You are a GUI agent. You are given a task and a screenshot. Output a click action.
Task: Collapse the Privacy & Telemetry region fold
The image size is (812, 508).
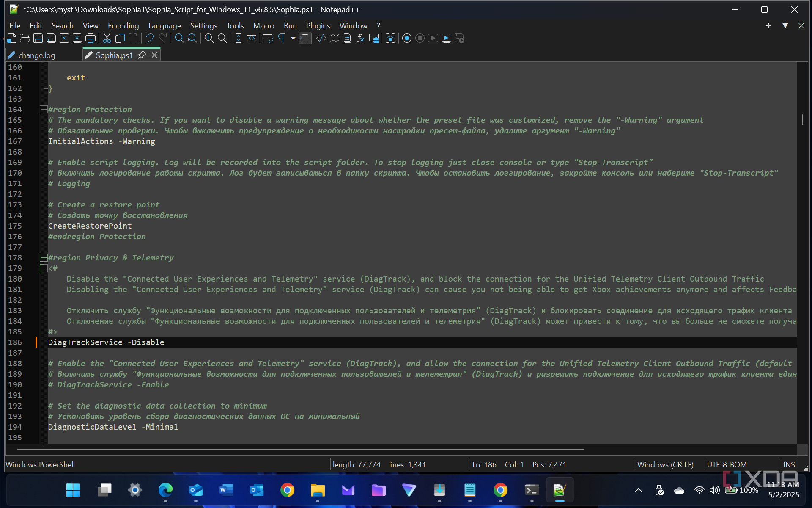(43, 257)
